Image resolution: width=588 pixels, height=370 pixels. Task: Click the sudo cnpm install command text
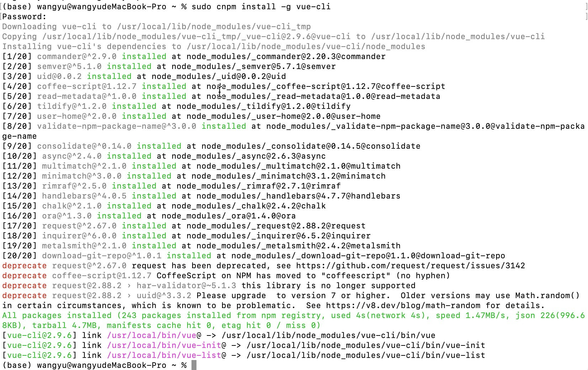tap(261, 7)
